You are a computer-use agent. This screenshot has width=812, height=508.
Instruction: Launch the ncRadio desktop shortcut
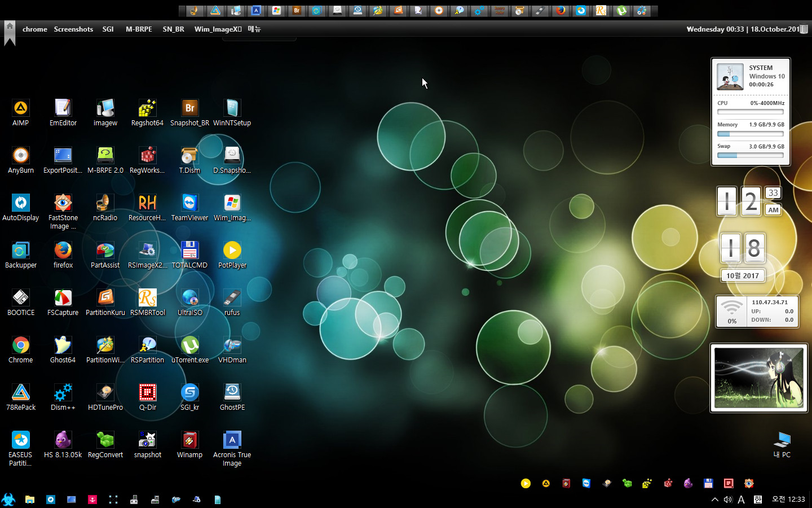[105, 208]
